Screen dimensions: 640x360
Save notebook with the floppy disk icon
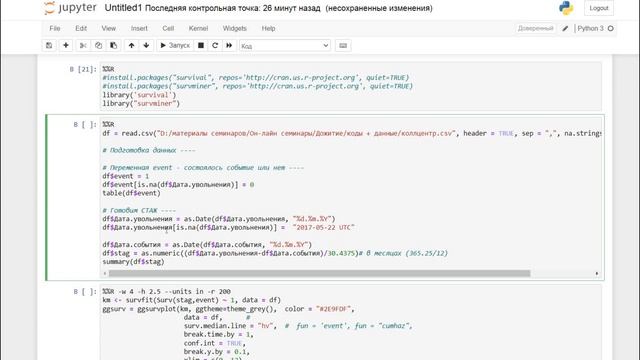tap(49, 45)
